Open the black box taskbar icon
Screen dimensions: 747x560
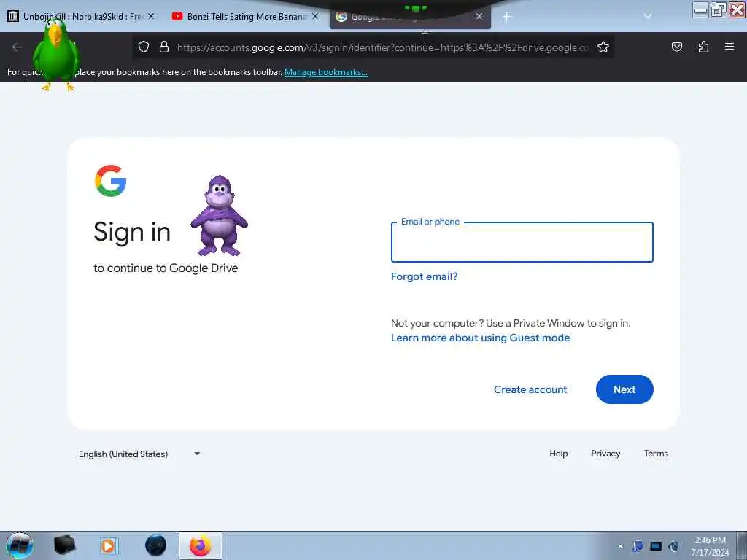(64, 545)
